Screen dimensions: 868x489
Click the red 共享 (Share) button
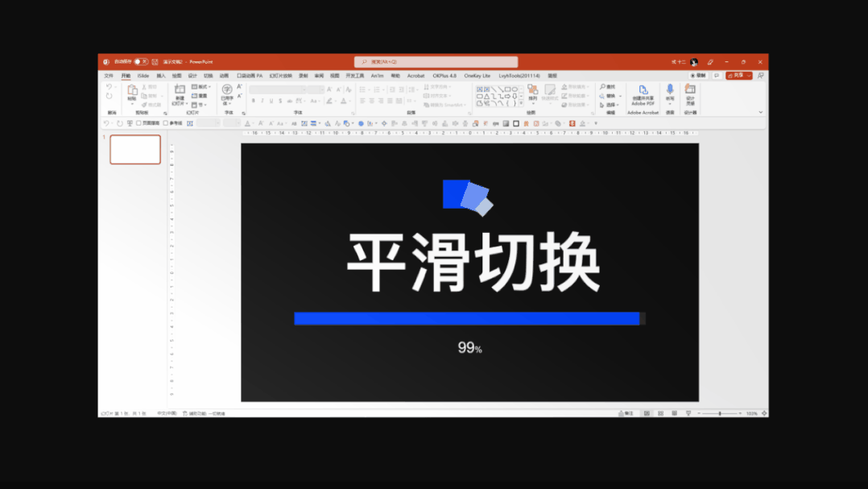735,74
